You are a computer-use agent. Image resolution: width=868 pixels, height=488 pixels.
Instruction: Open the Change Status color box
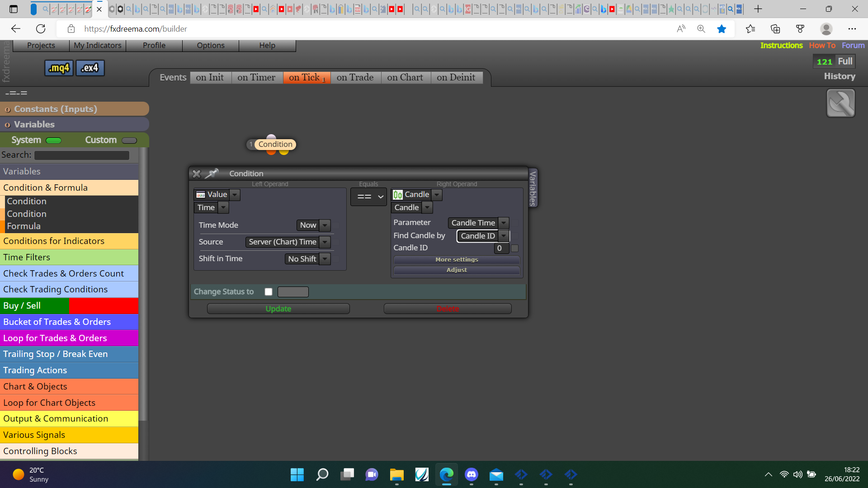293,292
